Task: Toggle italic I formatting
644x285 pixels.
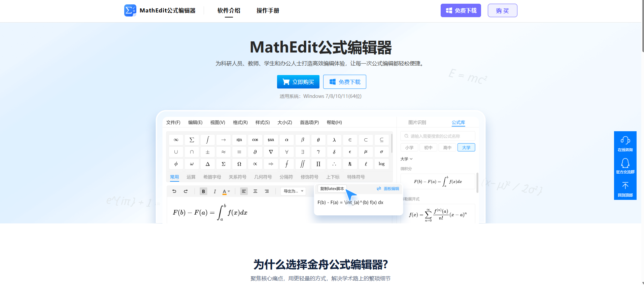Action: pos(215,191)
